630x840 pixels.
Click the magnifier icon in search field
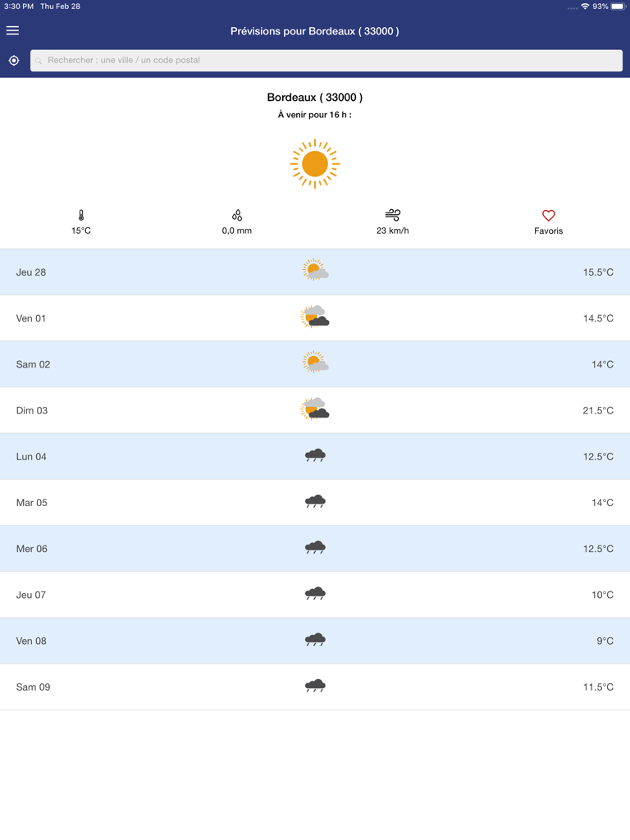click(39, 61)
